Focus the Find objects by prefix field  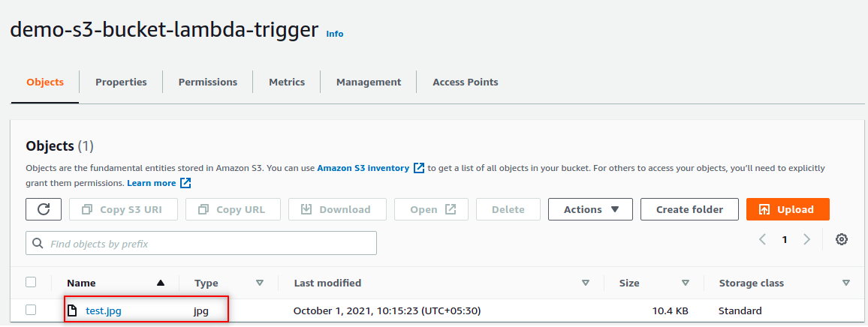(x=210, y=244)
